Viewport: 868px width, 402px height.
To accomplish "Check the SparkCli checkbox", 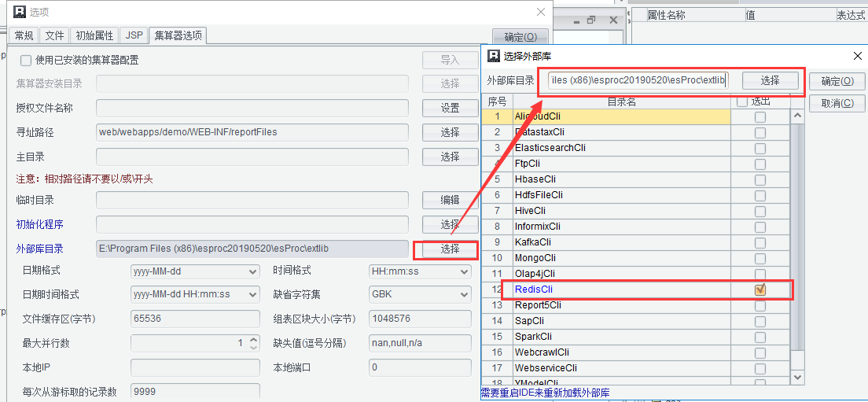I will [760, 337].
